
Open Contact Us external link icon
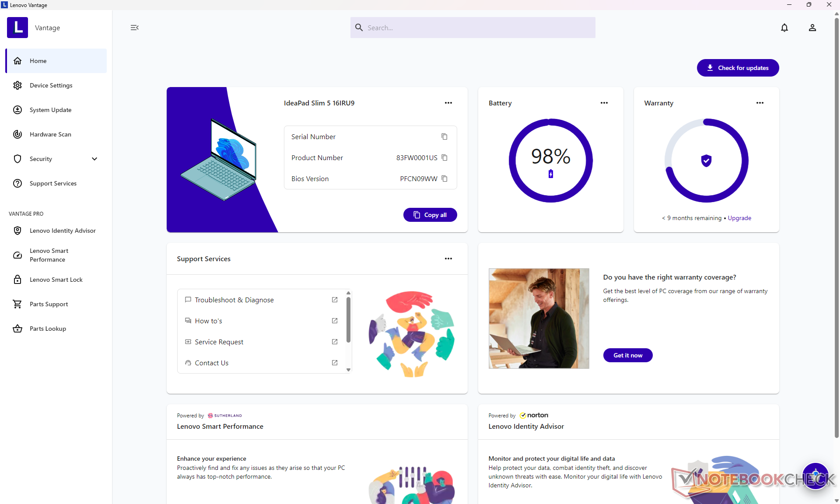pos(334,363)
